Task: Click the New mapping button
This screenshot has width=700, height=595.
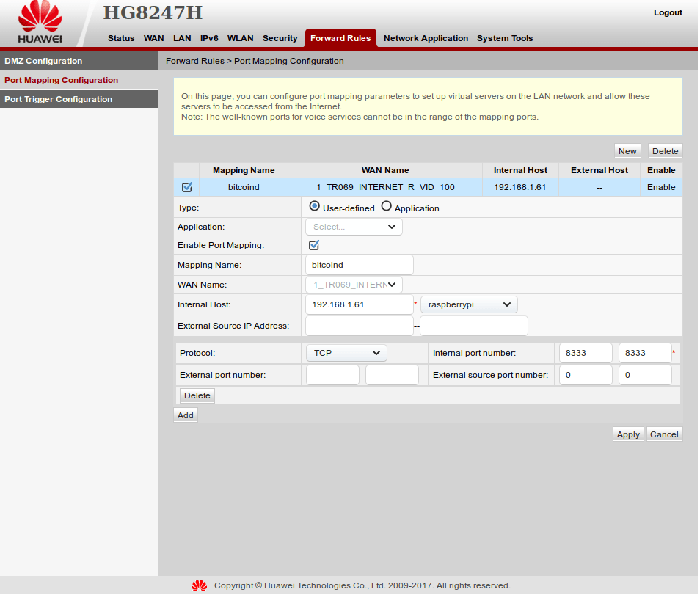Action: [x=627, y=151]
